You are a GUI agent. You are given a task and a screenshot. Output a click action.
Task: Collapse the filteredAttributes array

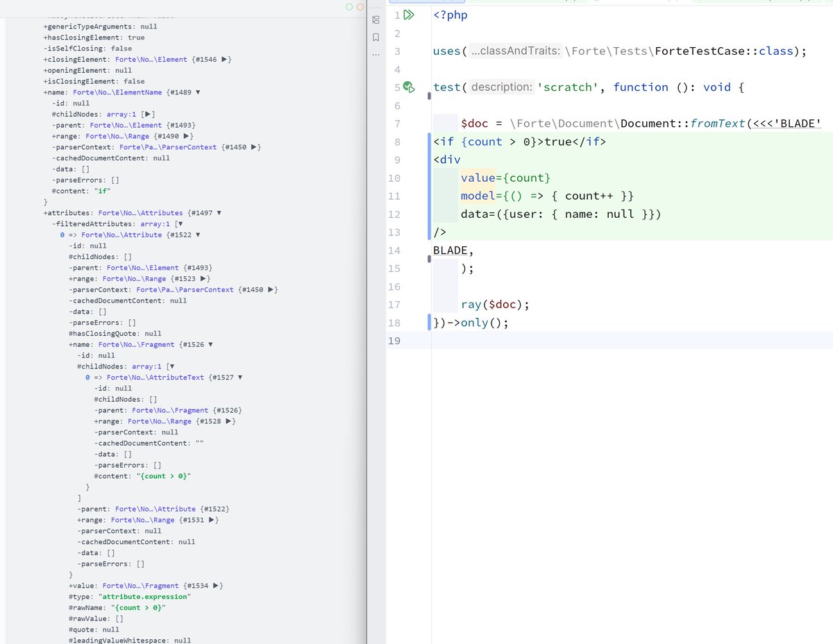coord(180,224)
